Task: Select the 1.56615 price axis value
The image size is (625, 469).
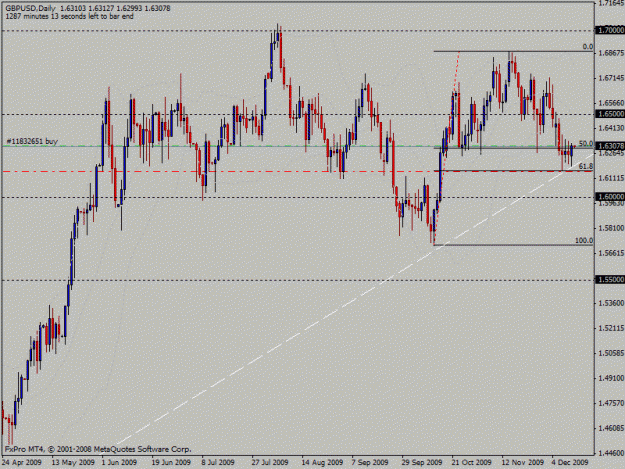Action: coord(611,253)
